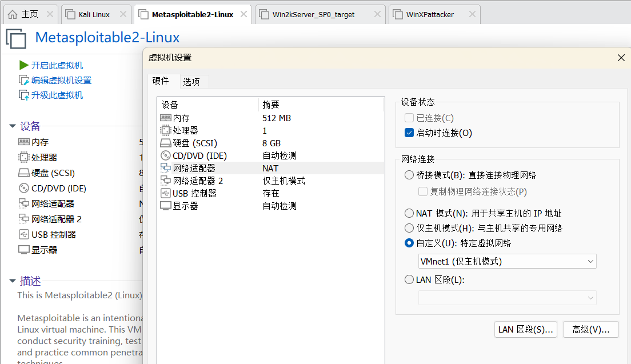Close the 虚拟机设置 dialog
Image resolution: width=631 pixels, height=364 pixels.
tap(621, 58)
